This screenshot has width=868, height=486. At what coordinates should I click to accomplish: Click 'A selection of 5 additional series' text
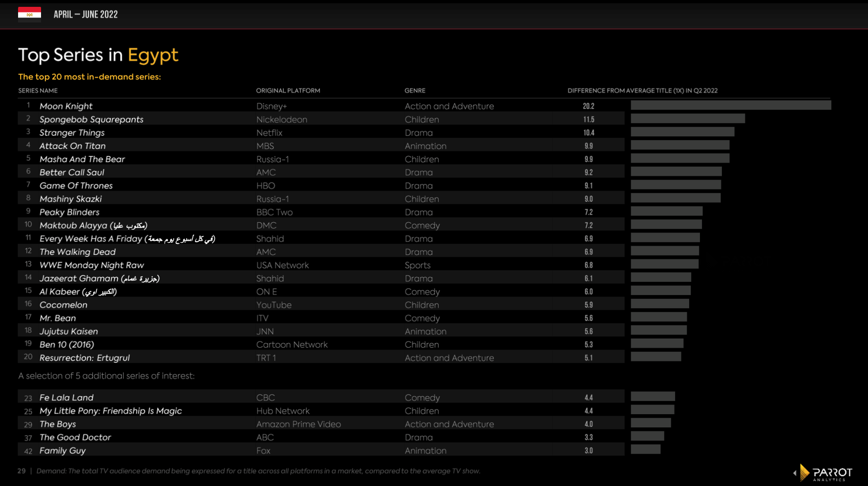(x=106, y=376)
